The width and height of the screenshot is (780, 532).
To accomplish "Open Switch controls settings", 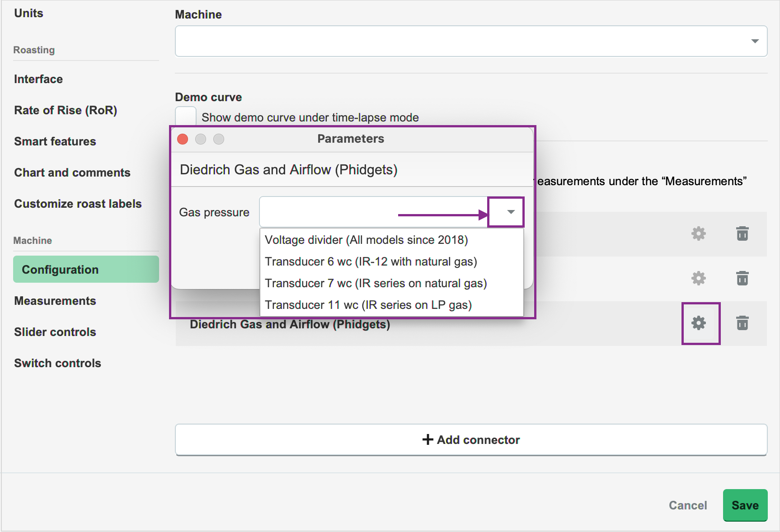I will point(57,363).
